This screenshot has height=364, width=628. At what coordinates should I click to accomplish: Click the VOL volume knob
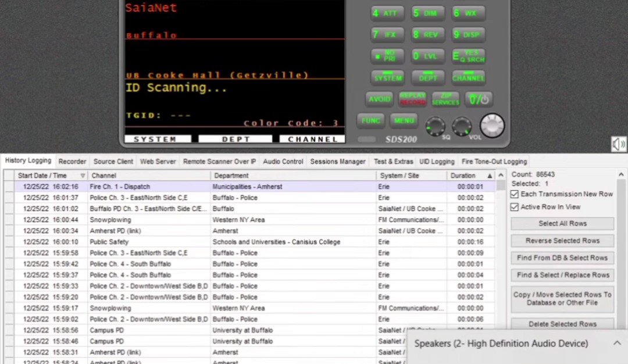point(462,126)
